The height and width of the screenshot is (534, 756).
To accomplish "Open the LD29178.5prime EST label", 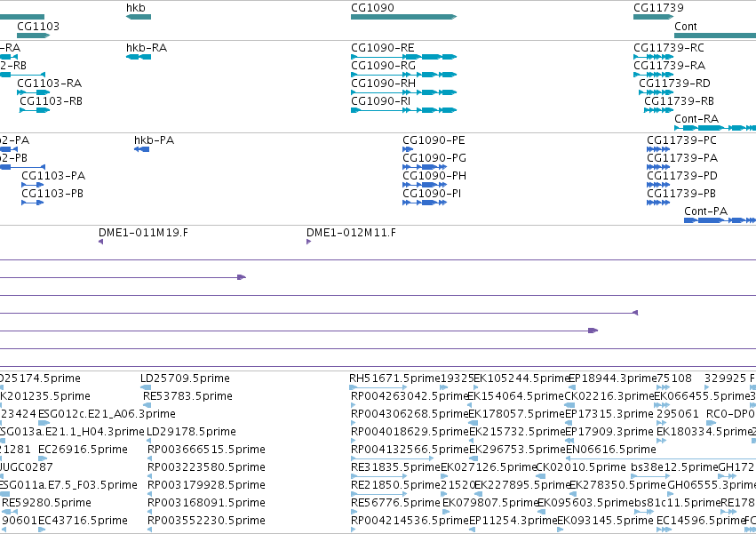I will (x=191, y=432).
